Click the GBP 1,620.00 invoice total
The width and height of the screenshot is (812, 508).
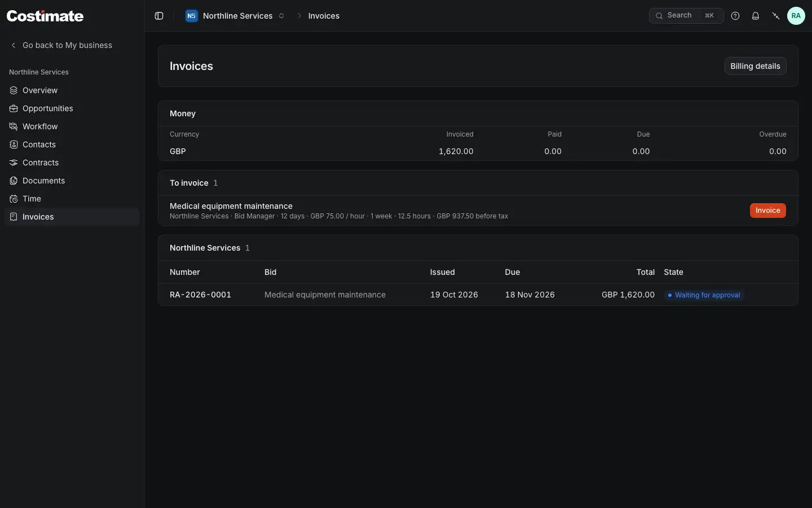628,295
